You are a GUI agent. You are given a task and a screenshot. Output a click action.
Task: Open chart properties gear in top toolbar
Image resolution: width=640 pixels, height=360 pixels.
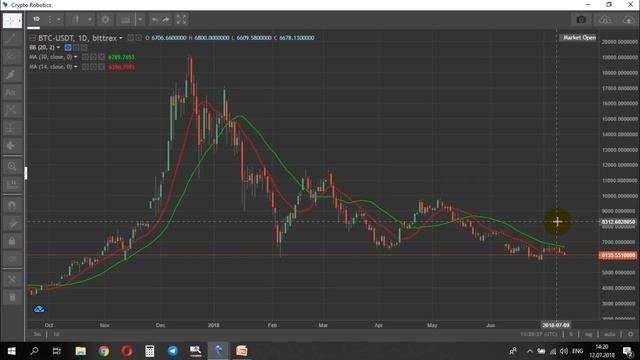[x=105, y=19]
